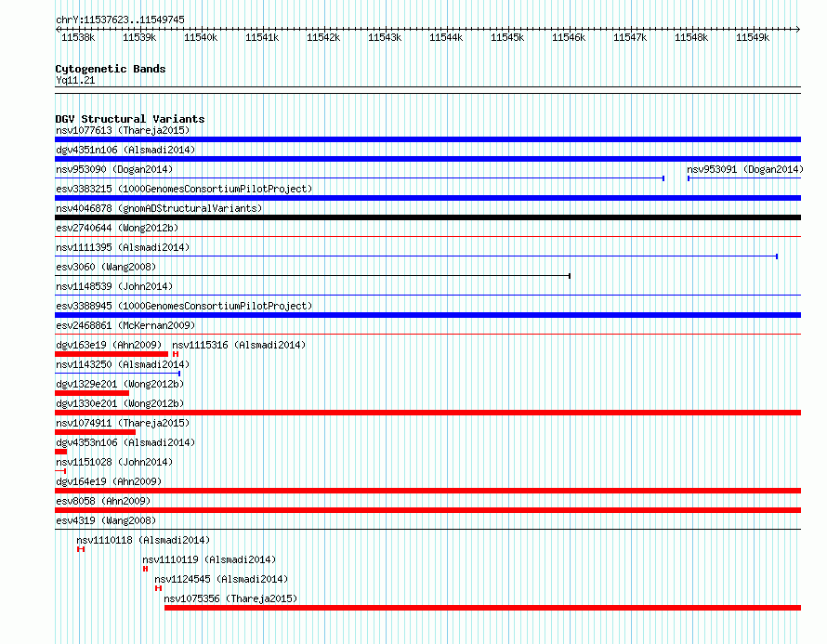Select dgv4353n106 (Alsmadi2014) label
Image resolution: width=827 pixels, height=644 pixels.
pyautogui.click(x=125, y=442)
